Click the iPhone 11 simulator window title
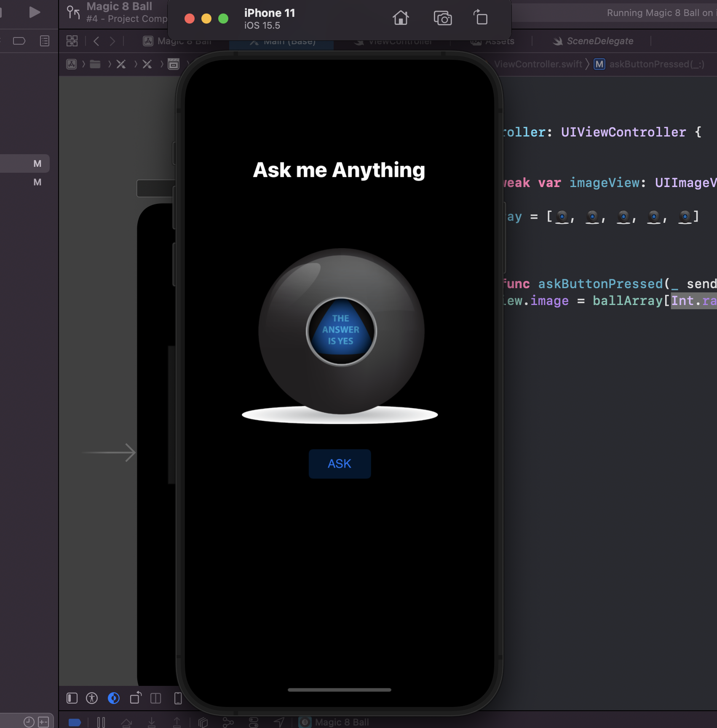717x728 pixels. [x=270, y=13]
